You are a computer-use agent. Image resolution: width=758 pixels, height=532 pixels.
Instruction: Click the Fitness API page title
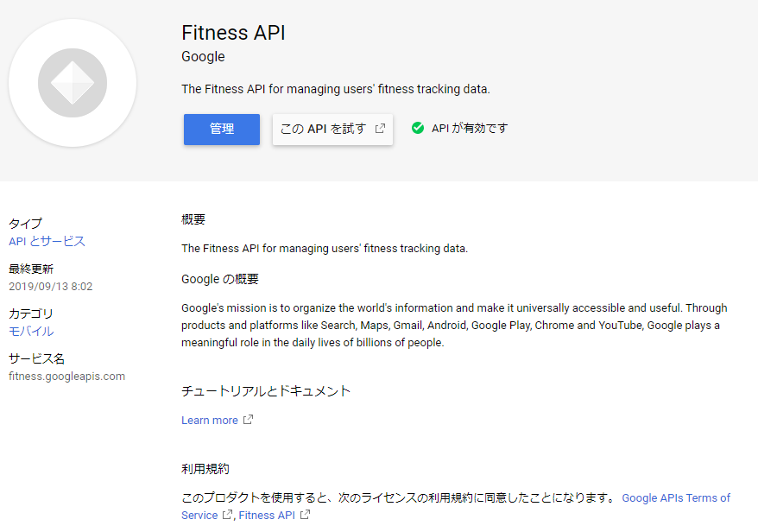(x=233, y=33)
